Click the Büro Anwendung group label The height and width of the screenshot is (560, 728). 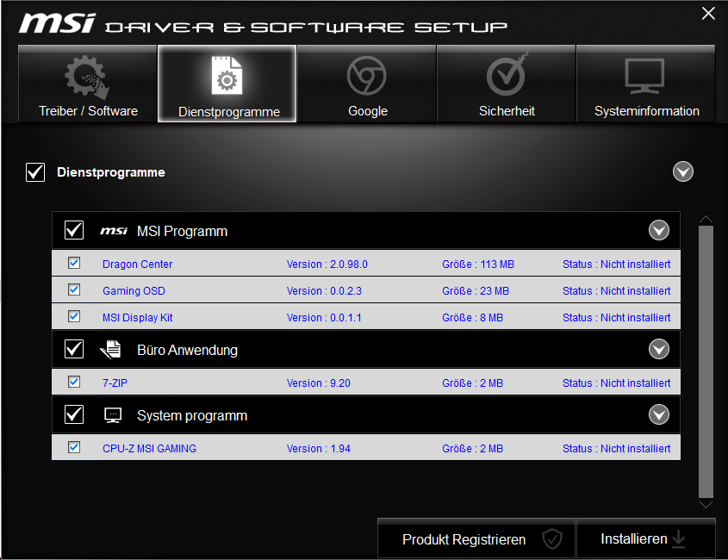pyautogui.click(x=187, y=350)
